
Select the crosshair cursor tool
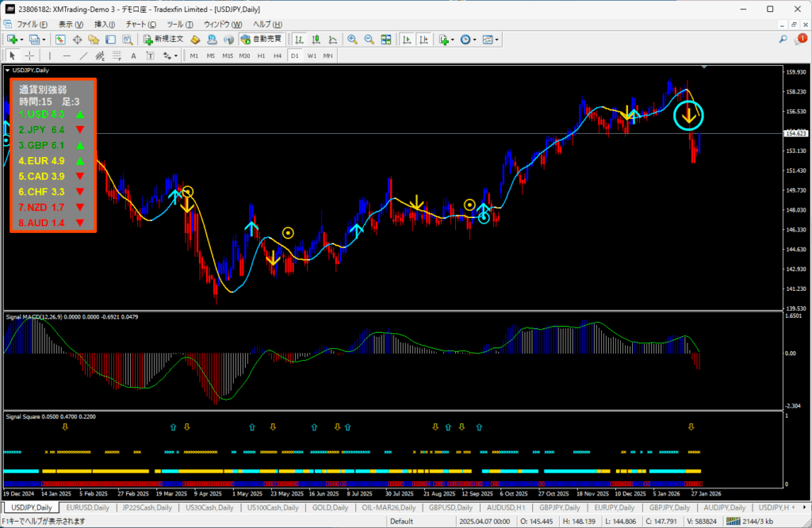tap(29, 55)
